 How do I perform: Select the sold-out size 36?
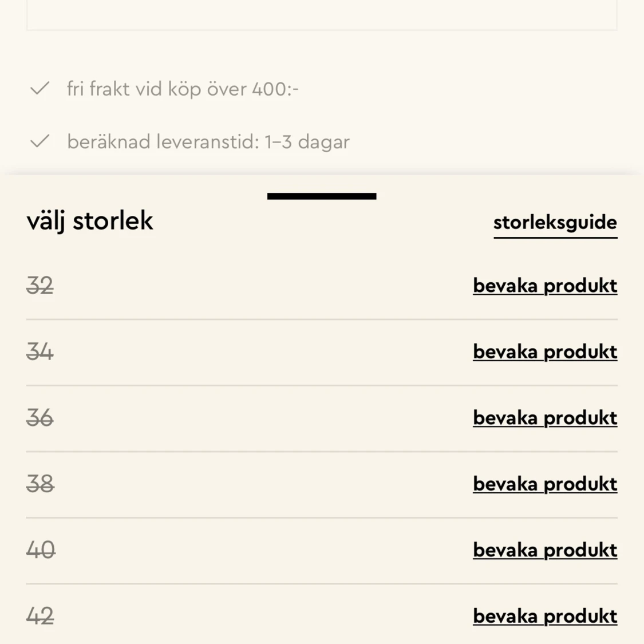pos(40,418)
